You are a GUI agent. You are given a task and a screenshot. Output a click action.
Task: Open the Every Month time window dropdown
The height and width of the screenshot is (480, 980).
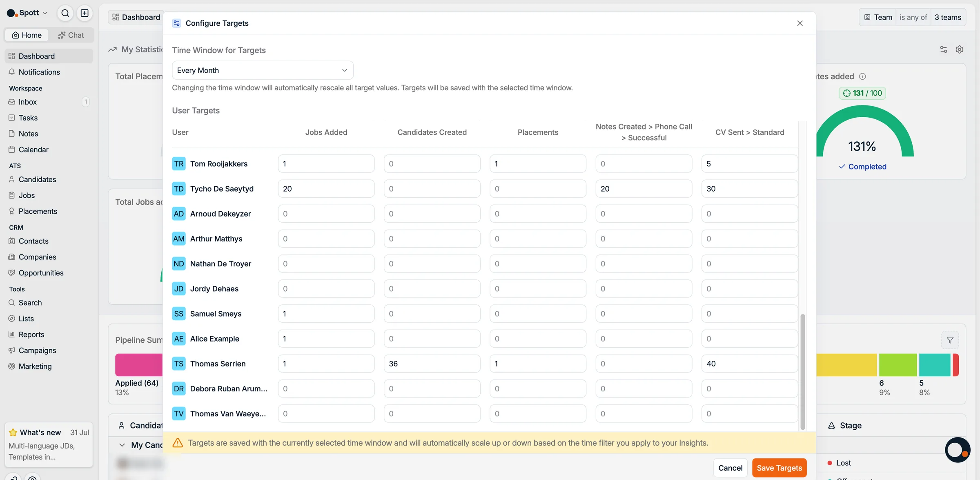263,70
